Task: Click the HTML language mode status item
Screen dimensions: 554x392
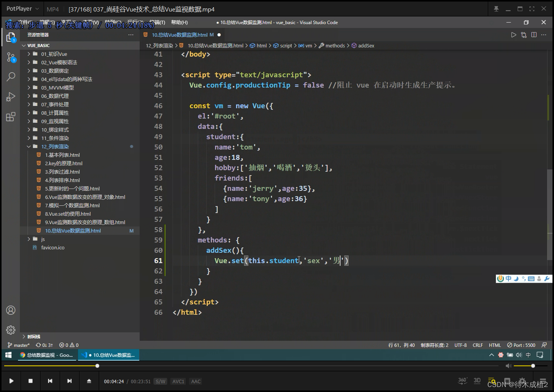Action: 495,345
